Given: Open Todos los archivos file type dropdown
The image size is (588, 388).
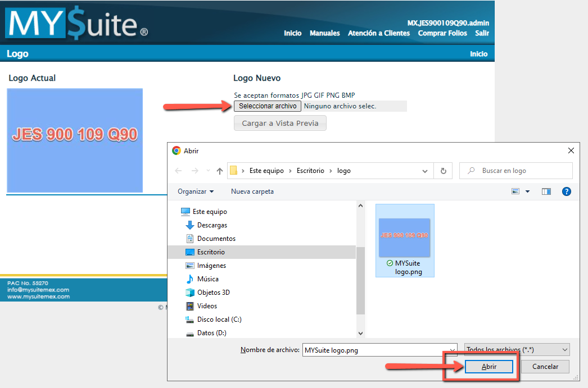Looking at the screenshot, I should (517, 349).
